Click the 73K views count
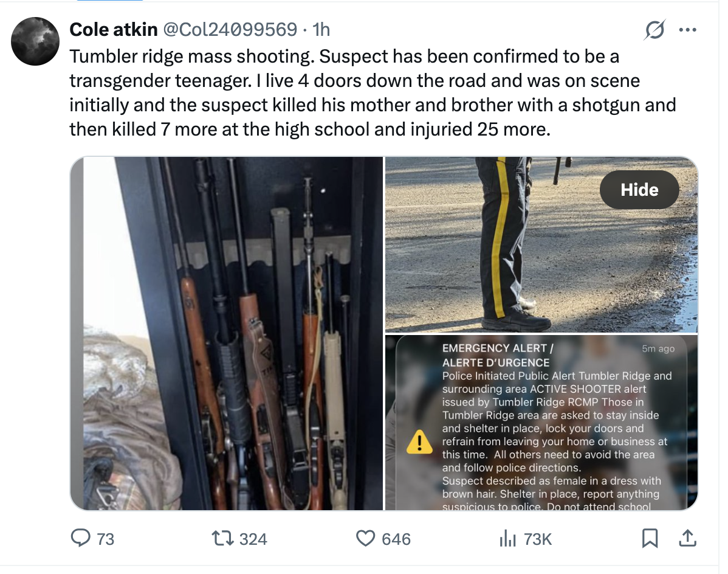Image resolution: width=728 pixels, height=574 pixels. [537, 539]
